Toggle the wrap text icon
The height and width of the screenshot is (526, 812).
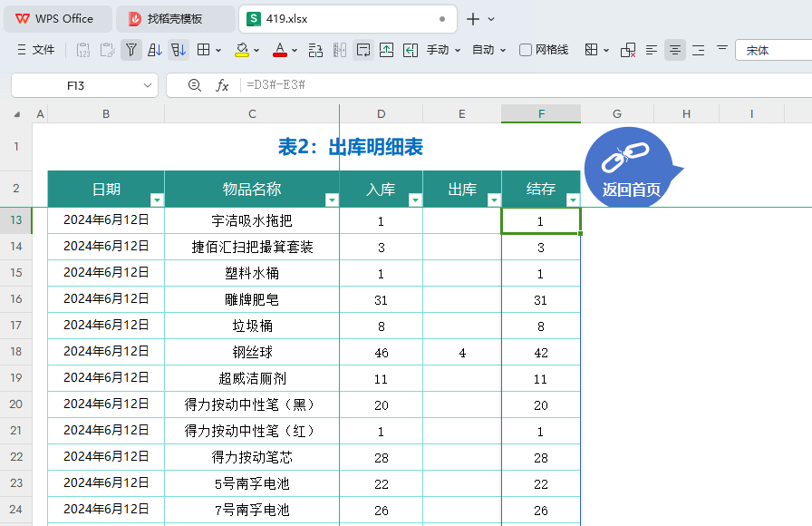tap(363, 50)
